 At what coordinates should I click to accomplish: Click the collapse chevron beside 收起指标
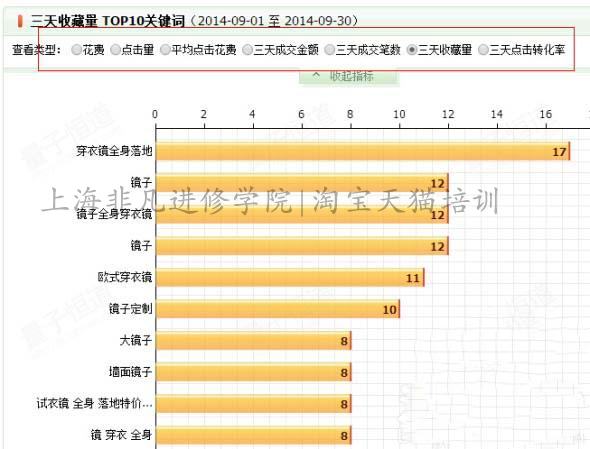(x=316, y=76)
